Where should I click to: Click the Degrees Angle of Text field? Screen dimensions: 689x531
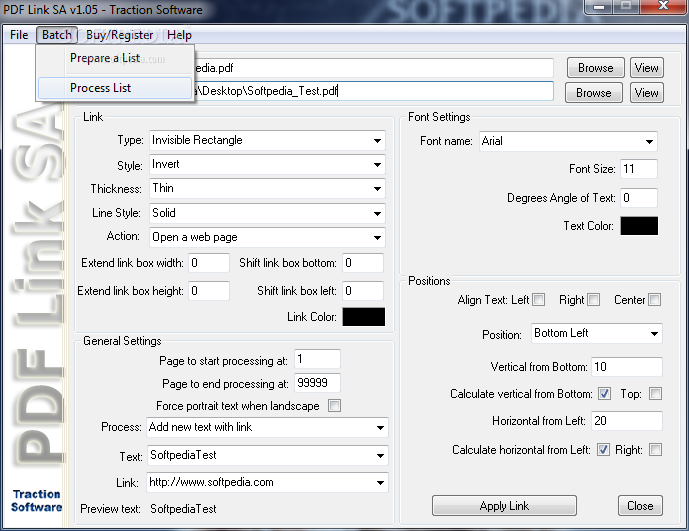pos(639,198)
